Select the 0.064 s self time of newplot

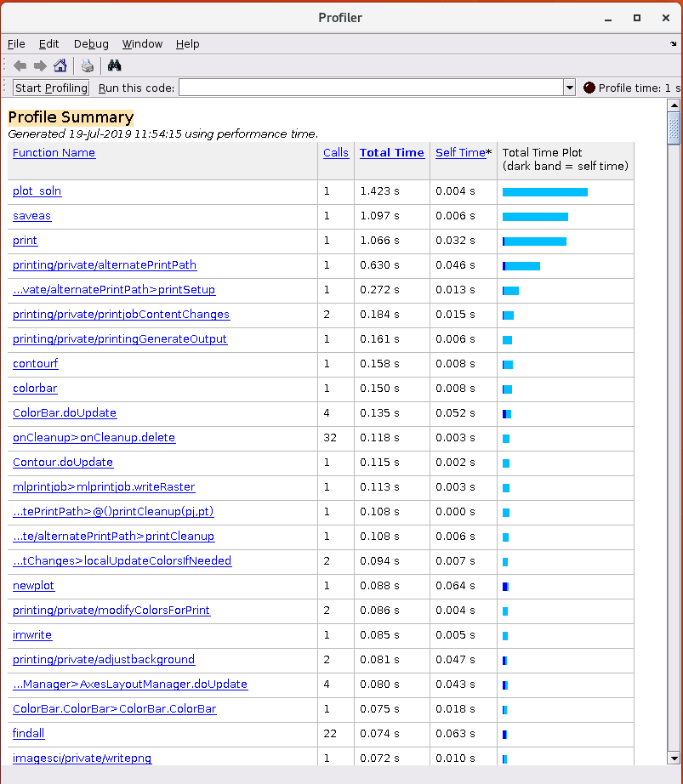[464, 586]
